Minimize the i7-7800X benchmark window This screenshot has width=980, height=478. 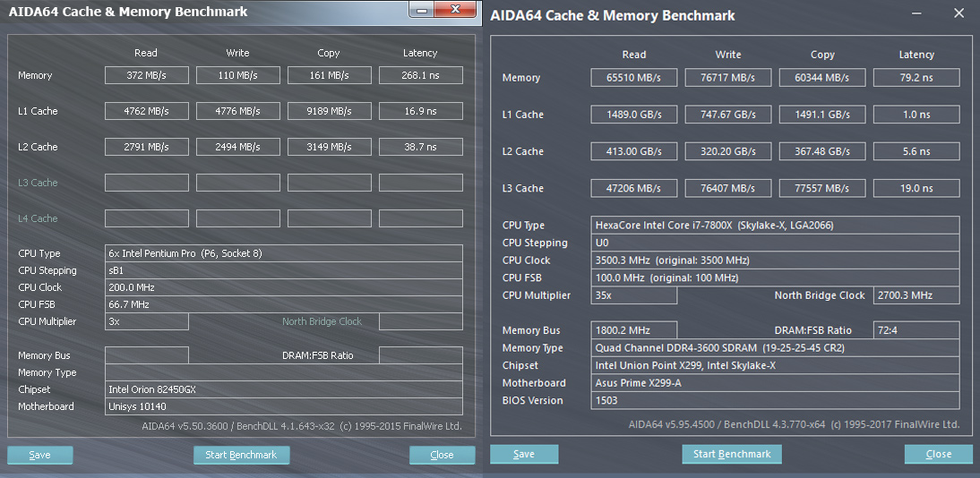click(x=916, y=14)
